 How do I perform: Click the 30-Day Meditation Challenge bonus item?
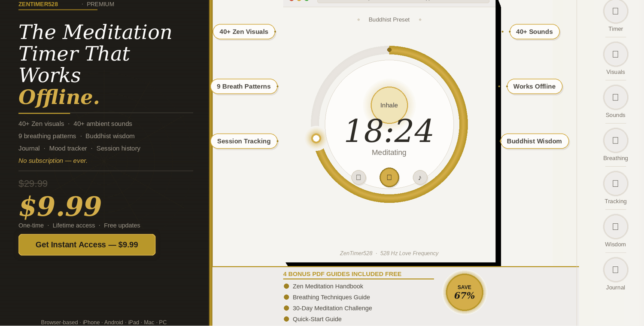[x=332, y=308]
